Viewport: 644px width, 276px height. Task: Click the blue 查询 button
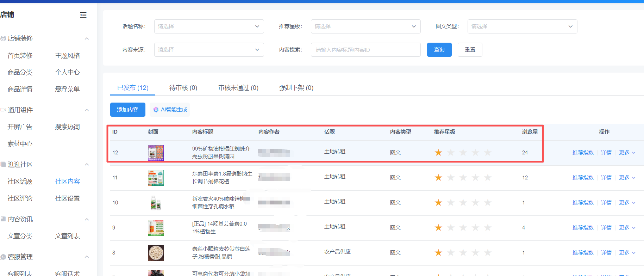click(439, 50)
